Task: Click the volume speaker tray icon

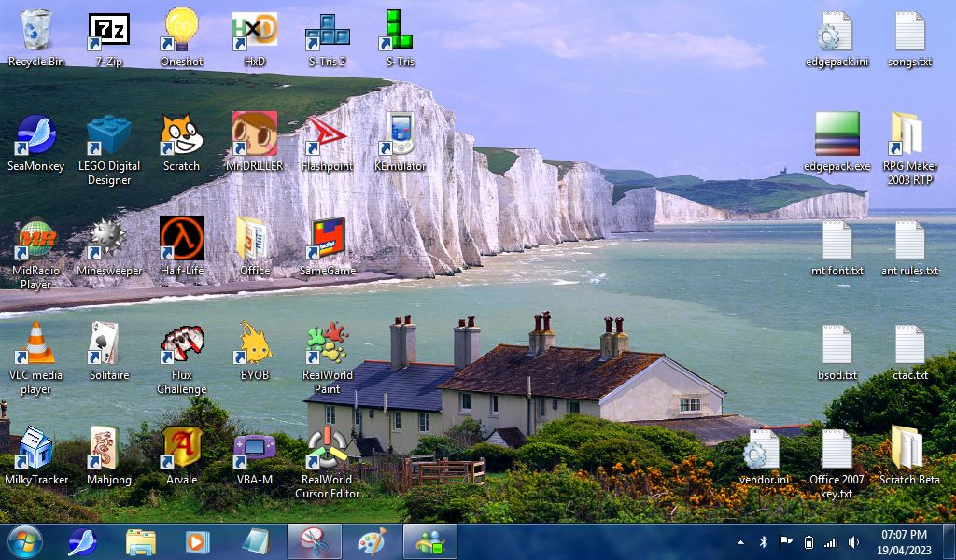Action: click(x=853, y=541)
